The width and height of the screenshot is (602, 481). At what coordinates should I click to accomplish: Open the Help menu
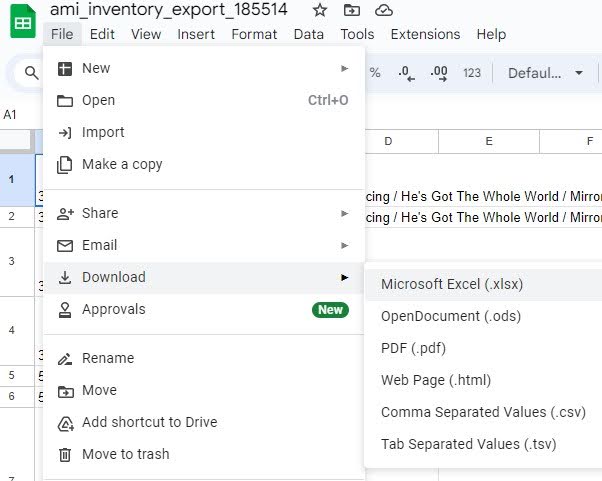491,34
